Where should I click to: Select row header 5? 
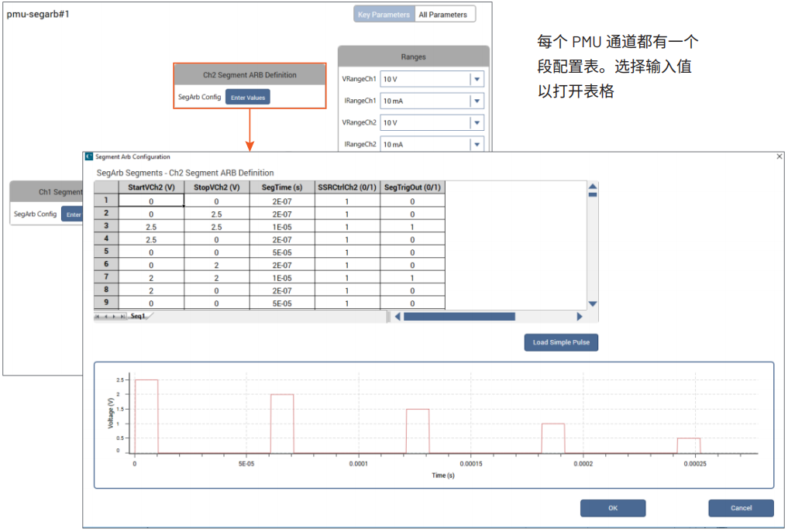pos(106,252)
